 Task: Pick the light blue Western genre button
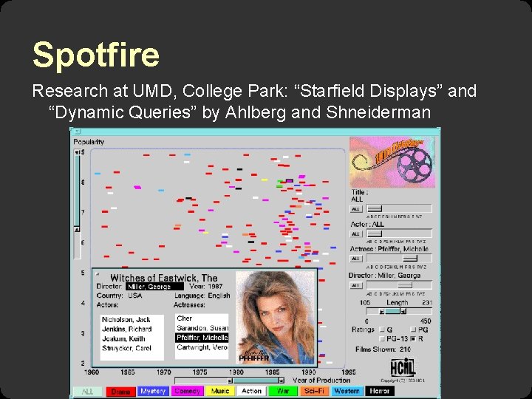(347, 391)
